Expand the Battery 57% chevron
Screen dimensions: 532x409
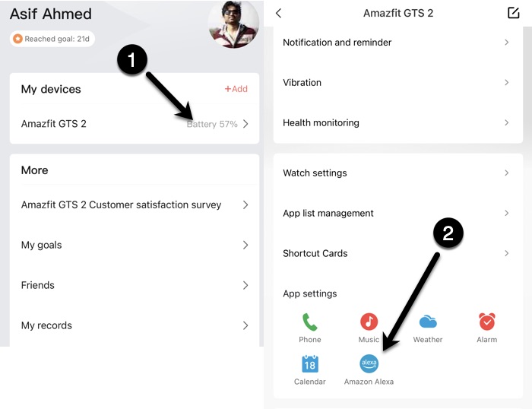click(245, 124)
